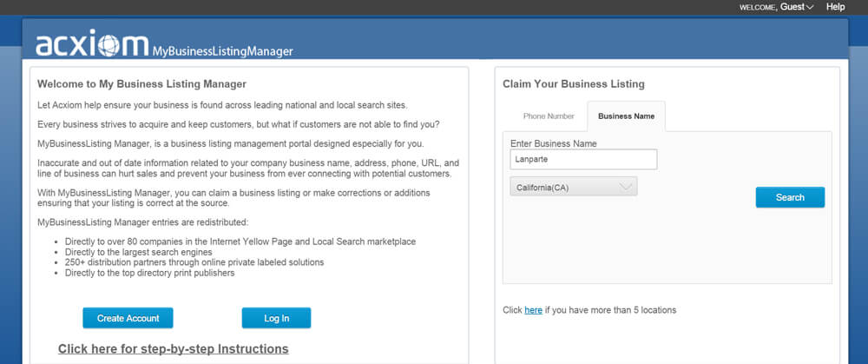Open the Guest account dropdown arrow

(810, 8)
